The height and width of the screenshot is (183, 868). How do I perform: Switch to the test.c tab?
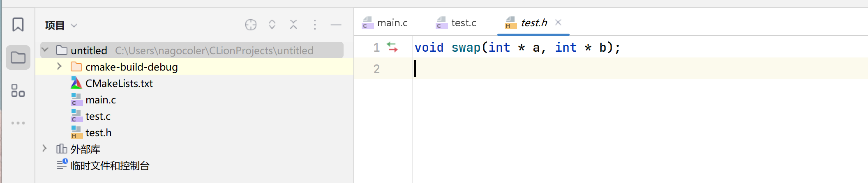point(457,23)
